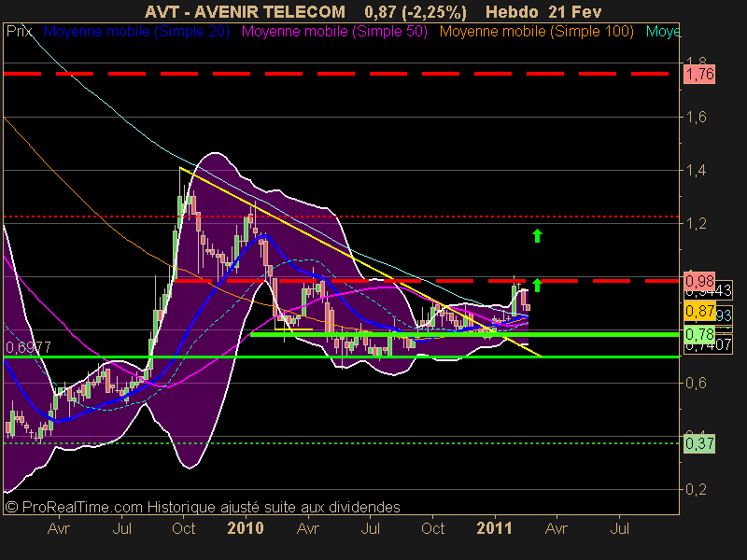
Task: Click the '1,4' price axis label
Action: pyautogui.click(x=696, y=170)
